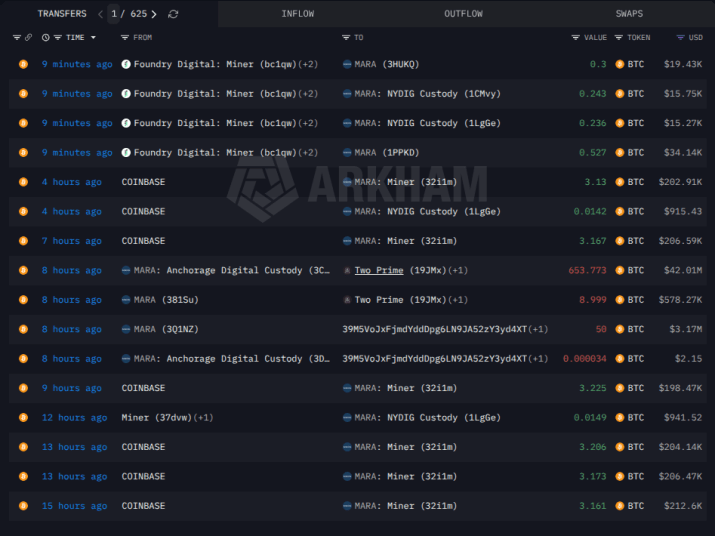Switch to the OUTFLOW tab
Screen dimensions: 715x536
coord(463,14)
